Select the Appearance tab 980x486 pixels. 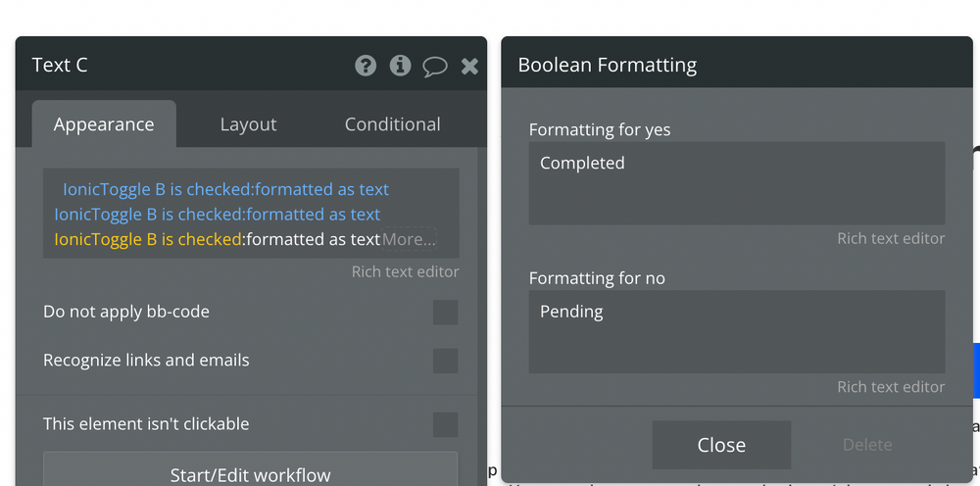tap(104, 124)
